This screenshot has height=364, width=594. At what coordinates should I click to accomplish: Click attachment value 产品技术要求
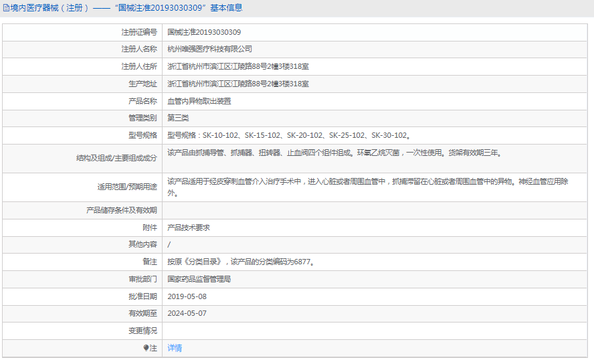coord(189,227)
